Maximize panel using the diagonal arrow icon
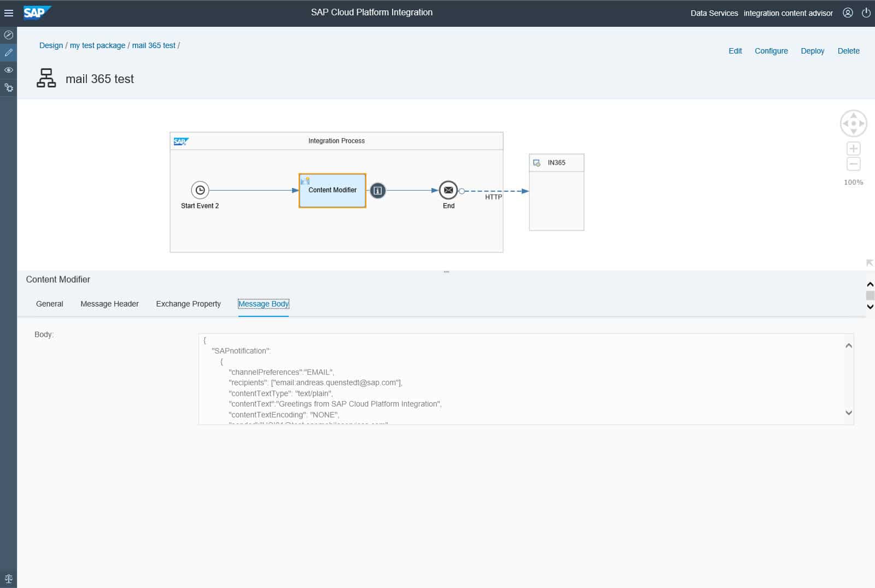 (870, 263)
